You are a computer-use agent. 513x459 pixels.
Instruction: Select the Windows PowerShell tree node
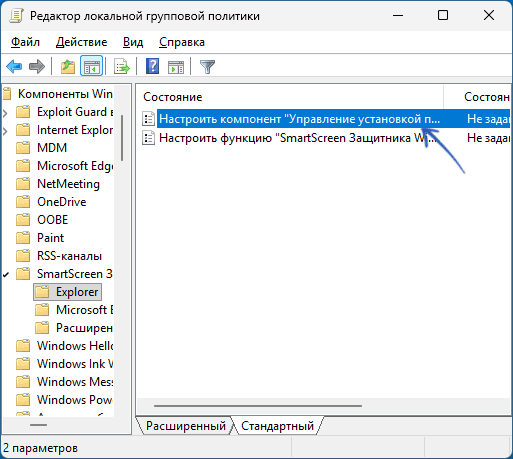75,400
